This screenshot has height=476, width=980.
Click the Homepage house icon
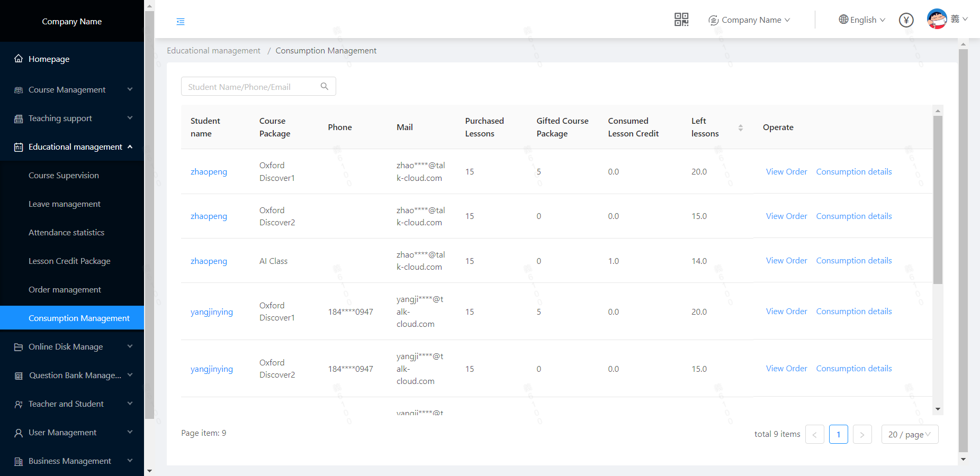[19, 59]
